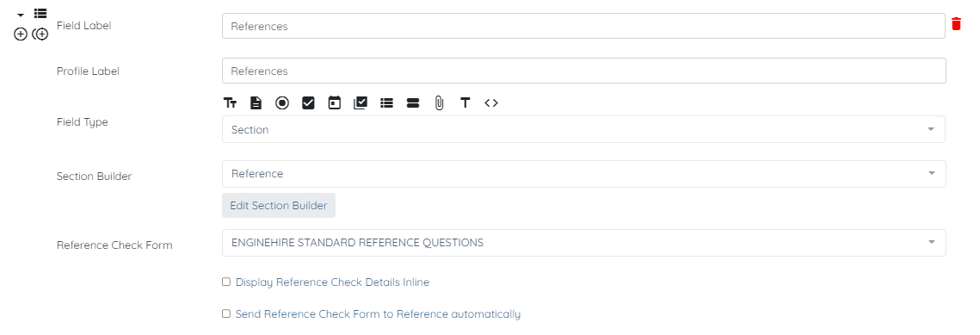This screenshot has width=980, height=335.
Task: Expand the Reference Check Form dropdown
Action: tap(583, 243)
